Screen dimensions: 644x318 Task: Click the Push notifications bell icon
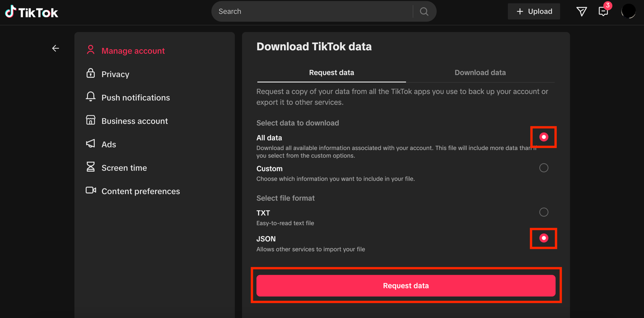(x=90, y=97)
